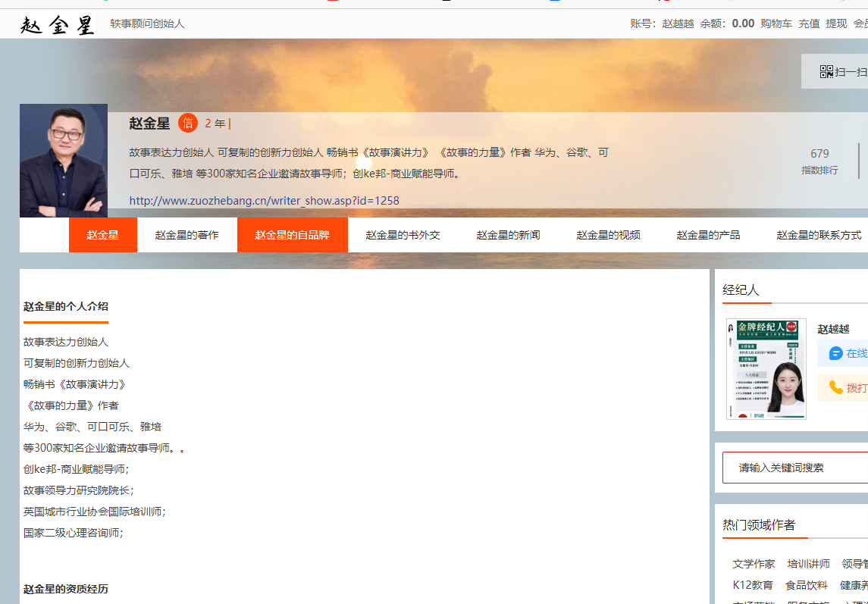868x604 pixels.
Task: Go to the 赵金星的新闻 tab
Action: pos(508,235)
